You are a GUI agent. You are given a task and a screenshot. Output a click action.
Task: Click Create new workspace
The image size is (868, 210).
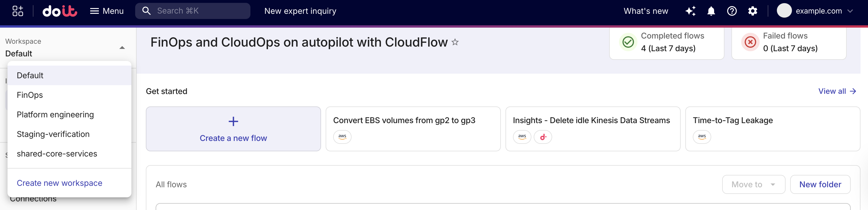point(60,183)
